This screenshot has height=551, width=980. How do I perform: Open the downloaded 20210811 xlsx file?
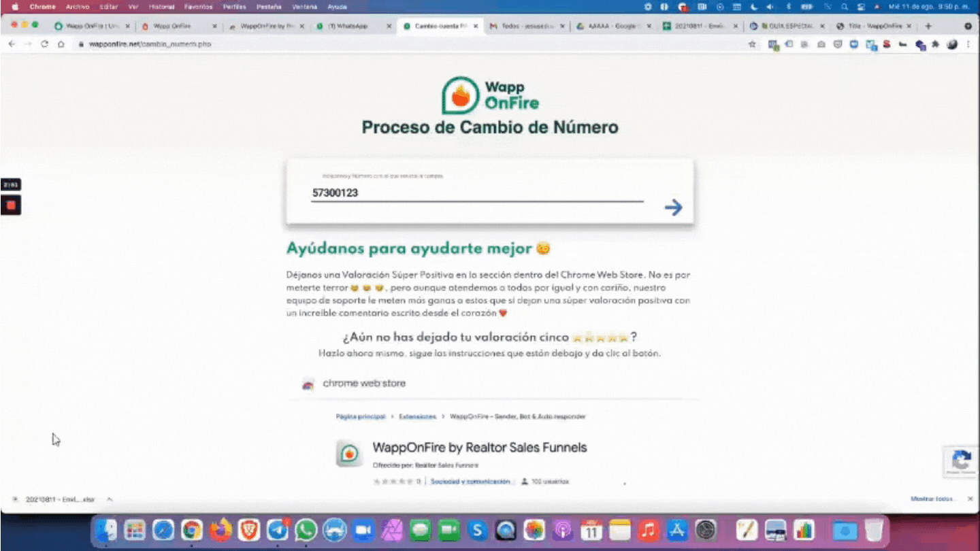(59, 499)
